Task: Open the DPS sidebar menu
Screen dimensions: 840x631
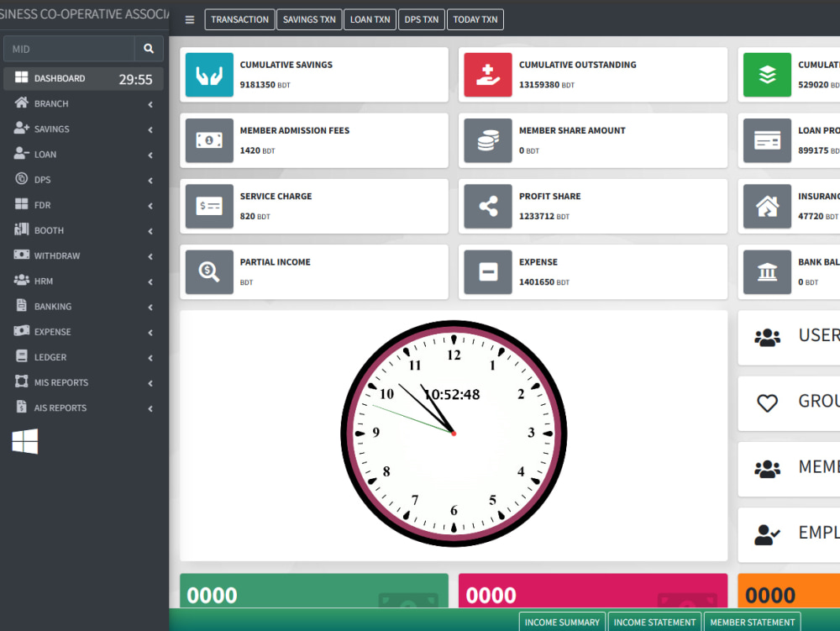Action: pos(83,180)
